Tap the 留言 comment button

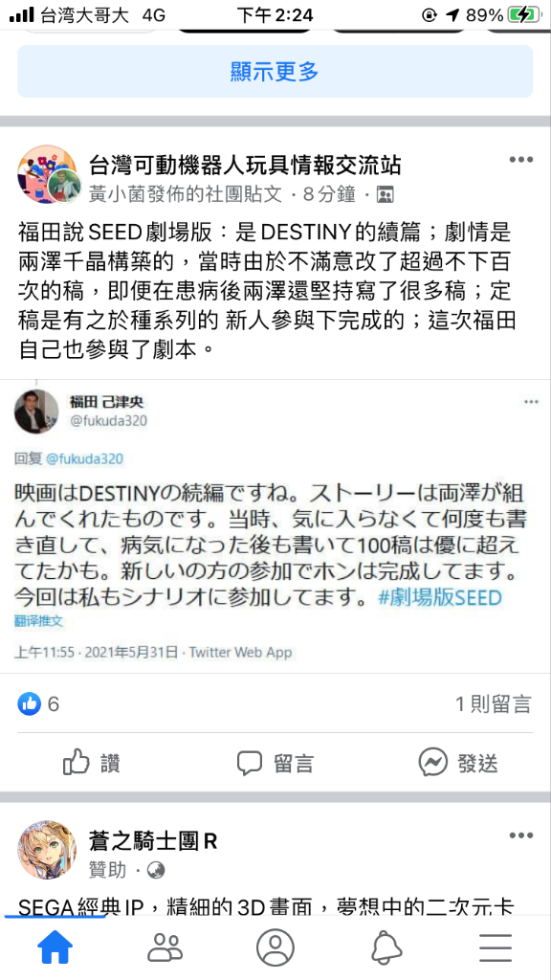pos(275,763)
